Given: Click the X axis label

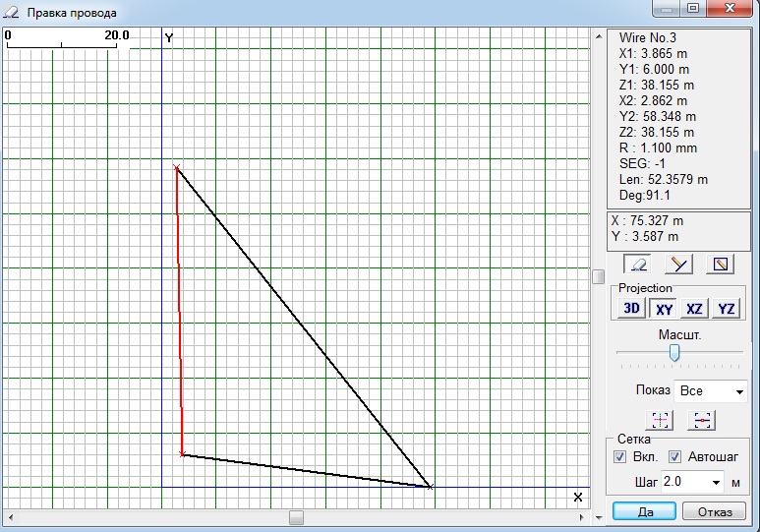Looking at the screenshot, I should (x=578, y=497).
